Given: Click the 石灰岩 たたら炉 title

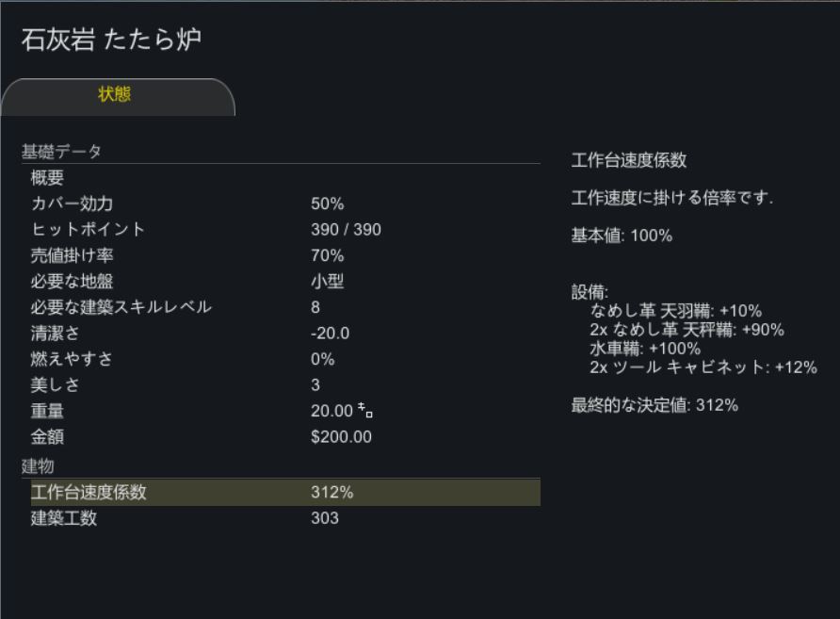Looking at the screenshot, I should pos(111,41).
